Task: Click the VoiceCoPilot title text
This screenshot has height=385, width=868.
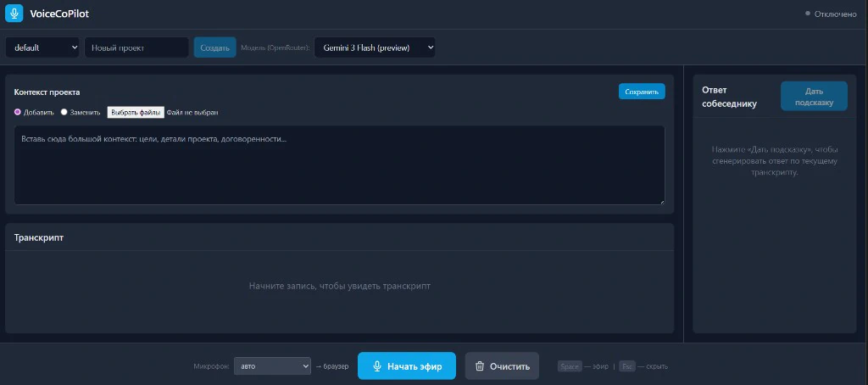Action: point(59,14)
